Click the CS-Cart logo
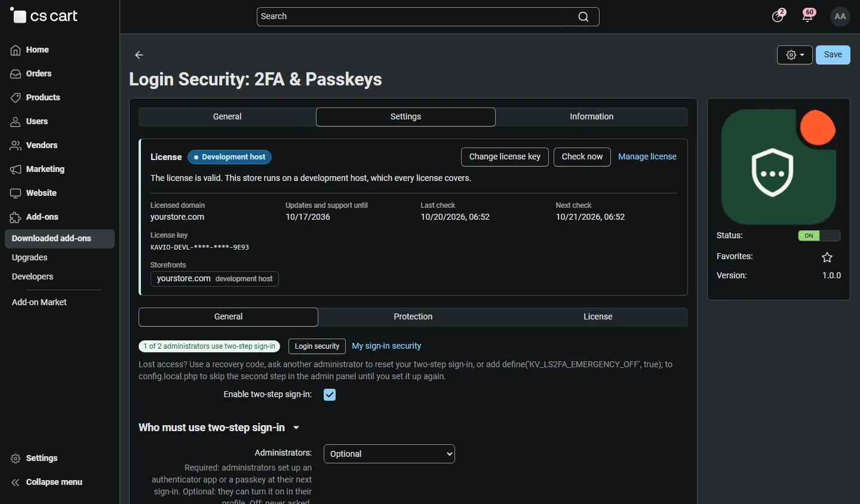 click(x=44, y=16)
